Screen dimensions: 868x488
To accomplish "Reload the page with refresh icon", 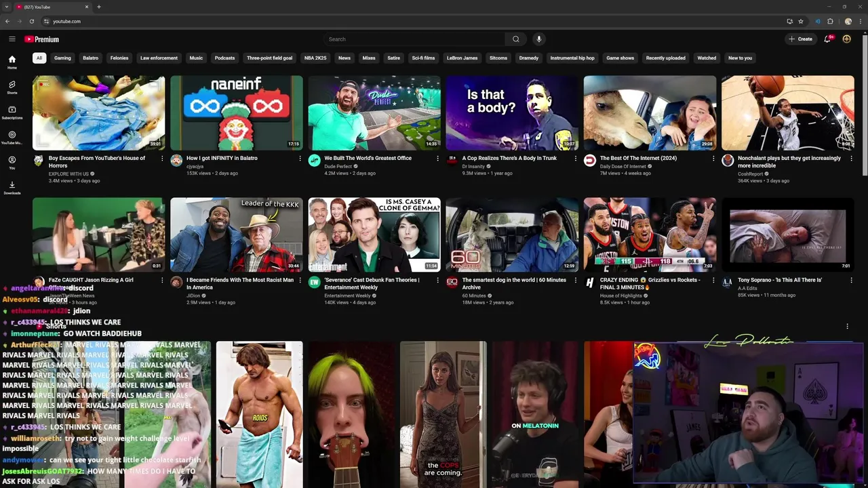I will point(32,21).
